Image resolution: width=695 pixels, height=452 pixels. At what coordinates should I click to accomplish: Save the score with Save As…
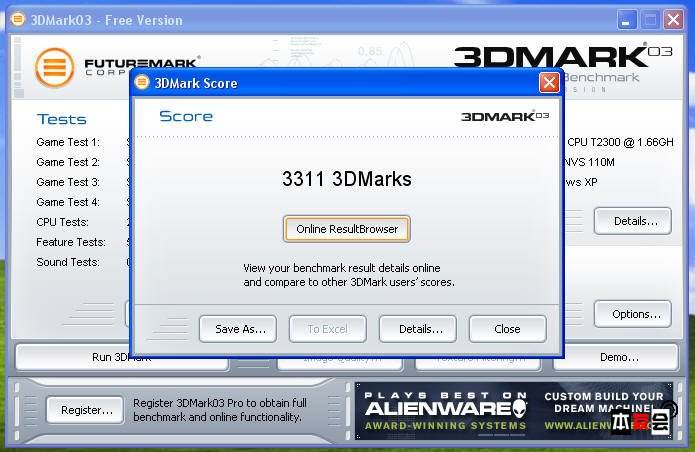[238, 329]
